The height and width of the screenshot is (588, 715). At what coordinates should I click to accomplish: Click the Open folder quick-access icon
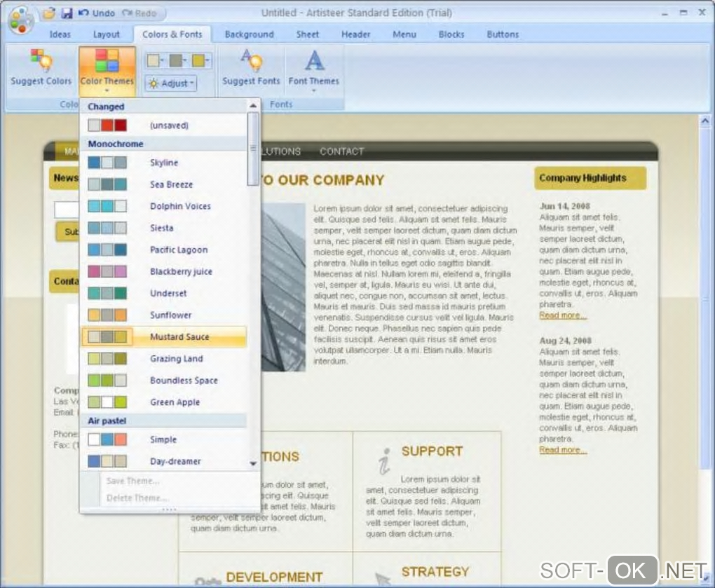click(49, 13)
